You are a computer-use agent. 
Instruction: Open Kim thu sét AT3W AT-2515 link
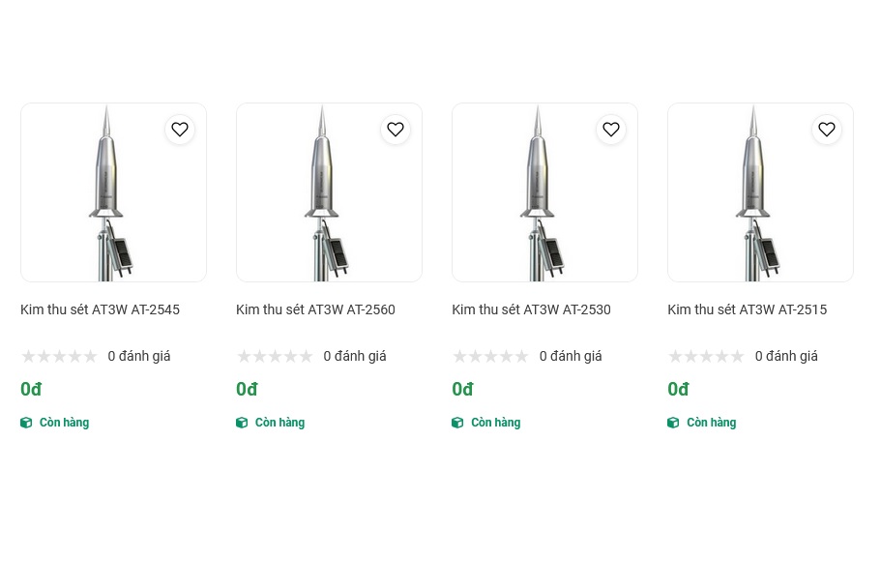click(x=747, y=309)
